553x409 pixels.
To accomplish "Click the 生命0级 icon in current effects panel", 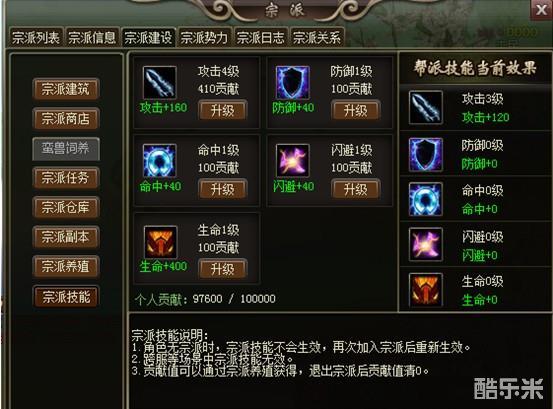I will click(x=426, y=290).
